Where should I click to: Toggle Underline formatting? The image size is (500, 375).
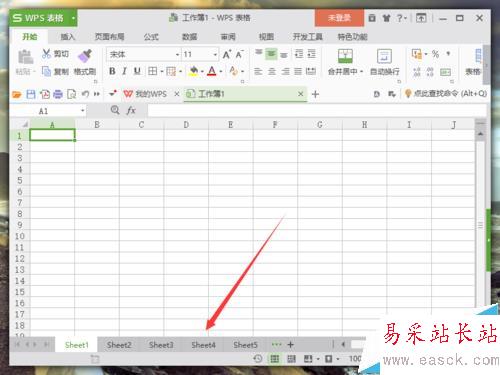(137, 71)
